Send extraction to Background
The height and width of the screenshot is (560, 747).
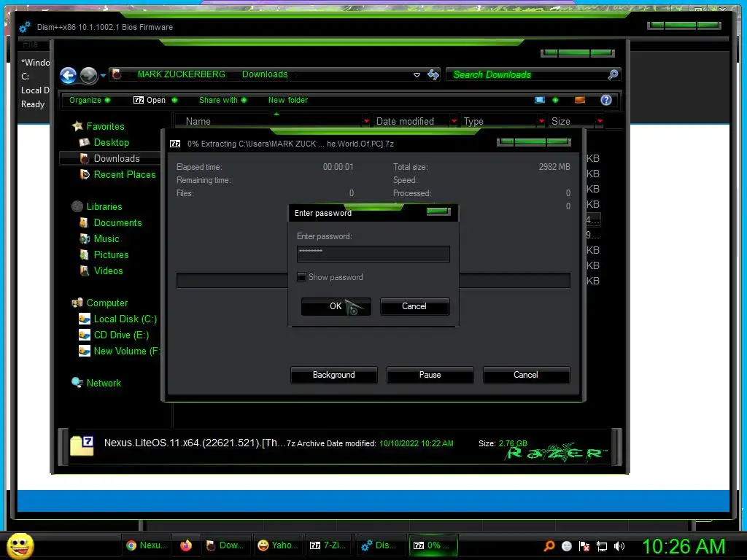[333, 375]
